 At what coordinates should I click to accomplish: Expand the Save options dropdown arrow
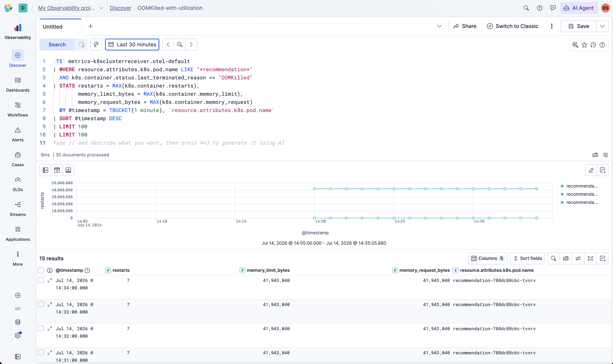[x=602, y=26]
